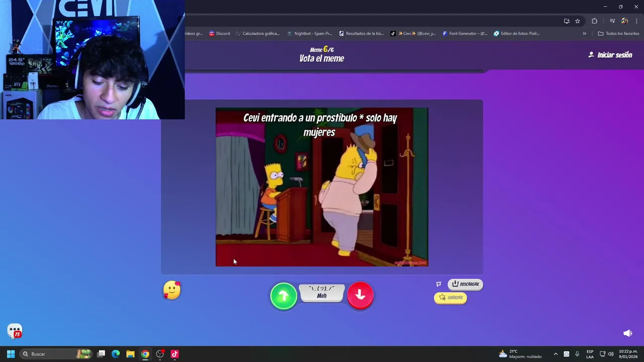Screen dimensions: 644x362
Task: Click the microphone tray icon
Action: click(577, 354)
